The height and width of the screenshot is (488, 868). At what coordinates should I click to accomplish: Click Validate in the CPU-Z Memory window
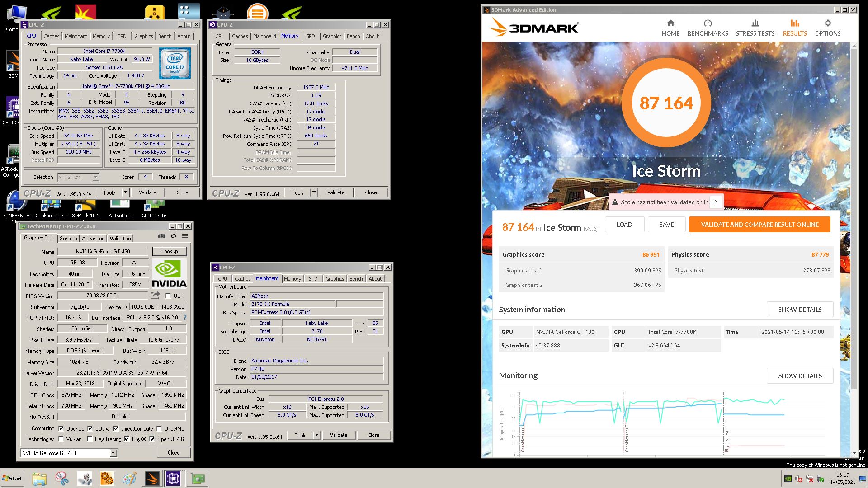pyautogui.click(x=336, y=192)
